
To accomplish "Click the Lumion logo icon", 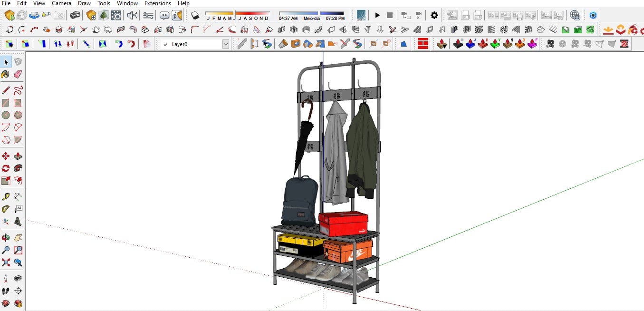I will [362, 15].
